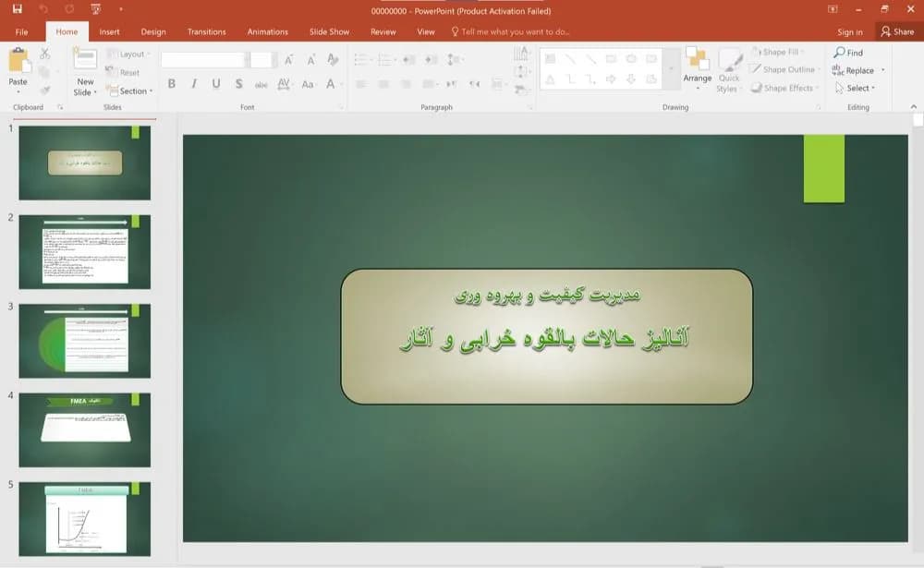Decrease list indent level
The image size is (924, 568).
[x=409, y=59]
